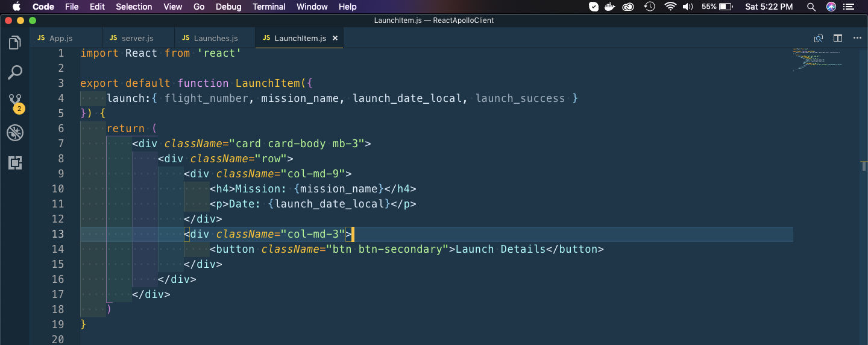Image resolution: width=868 pixels, height=345 pixels.
Task: Open the Wi-Fi status menu
Action: [x=670, y=7]
